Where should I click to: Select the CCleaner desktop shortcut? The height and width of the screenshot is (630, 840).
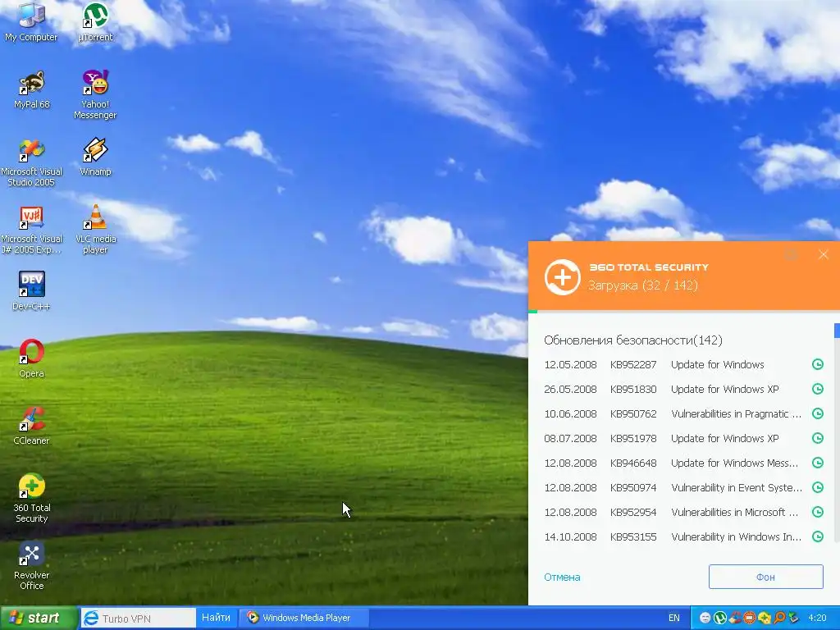(x=31, y=426)
